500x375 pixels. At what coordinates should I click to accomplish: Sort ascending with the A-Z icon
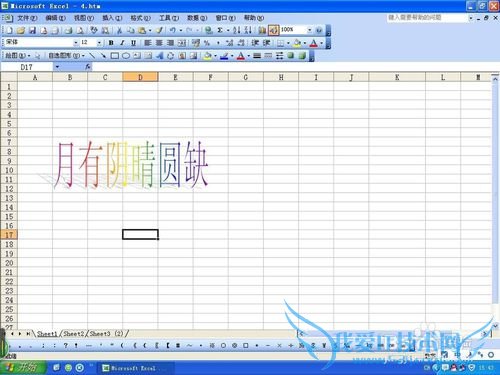pyautogui.click(x=237, y=31)
